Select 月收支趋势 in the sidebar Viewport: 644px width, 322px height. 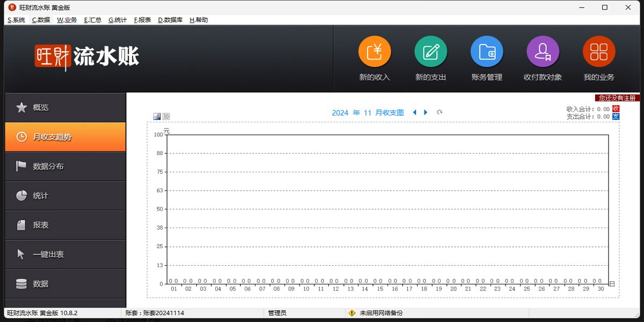[65, 137]
